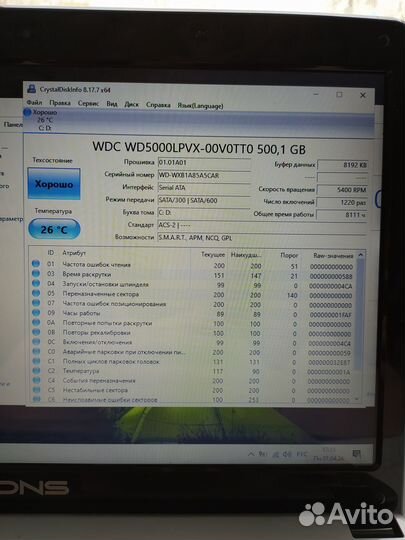Viewport: 405px width, 540px height.
Task: Open the notification center taskbar icon
Action: tap(357, 455)
